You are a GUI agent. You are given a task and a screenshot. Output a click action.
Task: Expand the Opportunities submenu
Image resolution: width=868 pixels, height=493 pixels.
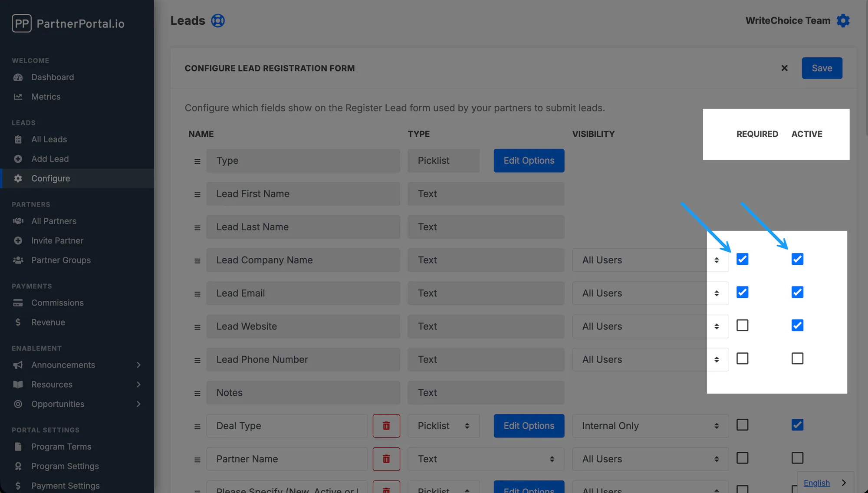(x=138, y=404)
